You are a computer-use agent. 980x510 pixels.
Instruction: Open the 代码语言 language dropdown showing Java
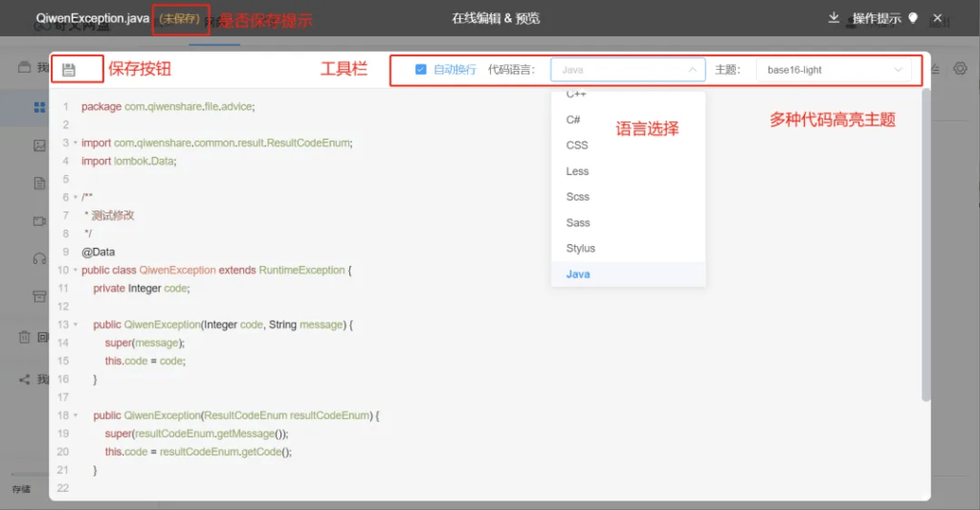(628, 70)
